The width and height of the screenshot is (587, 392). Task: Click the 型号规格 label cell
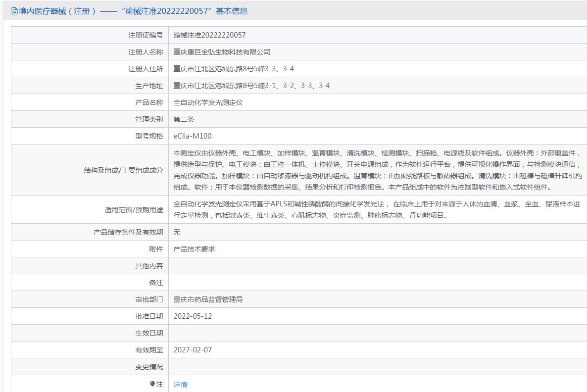pyautogui.click(x=90, y=136)
